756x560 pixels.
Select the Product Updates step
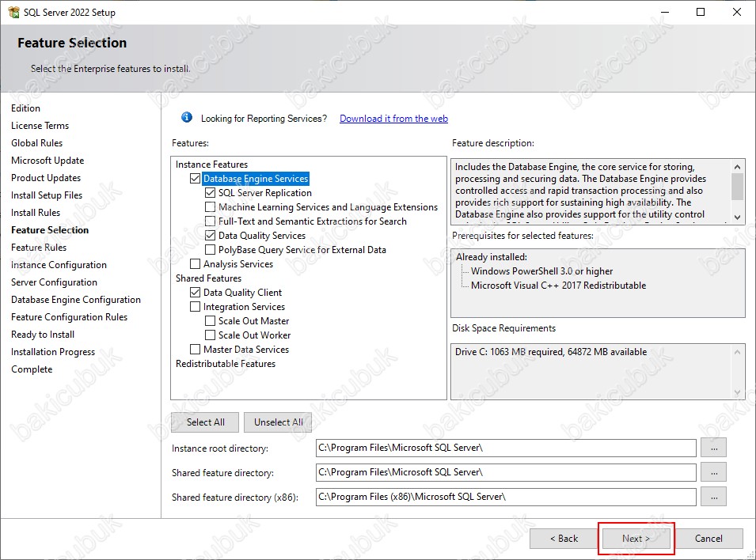(46, 178)
